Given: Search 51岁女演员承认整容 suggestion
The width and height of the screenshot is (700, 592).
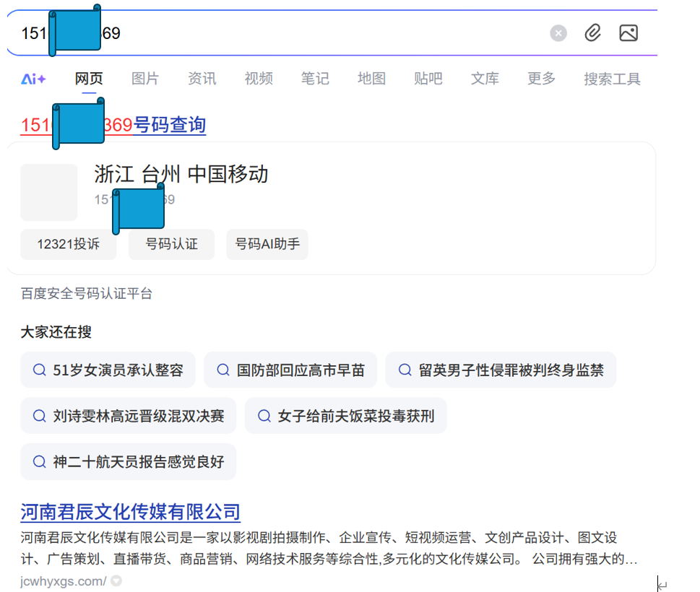Looking at the screenshot, I should pos(108,370).
